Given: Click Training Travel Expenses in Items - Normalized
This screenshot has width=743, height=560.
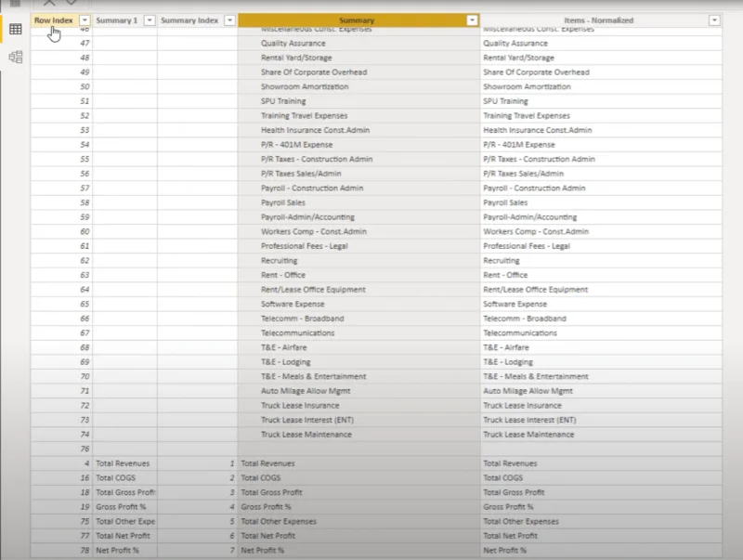Looking at the screenshot, I should [x=526, y=115].
